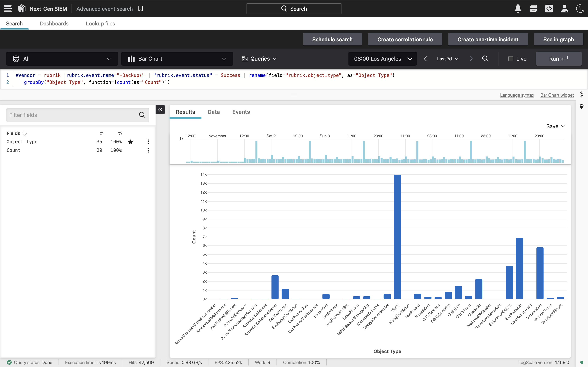
Task: Open the Language syntax link
Action: click(517, 95)
